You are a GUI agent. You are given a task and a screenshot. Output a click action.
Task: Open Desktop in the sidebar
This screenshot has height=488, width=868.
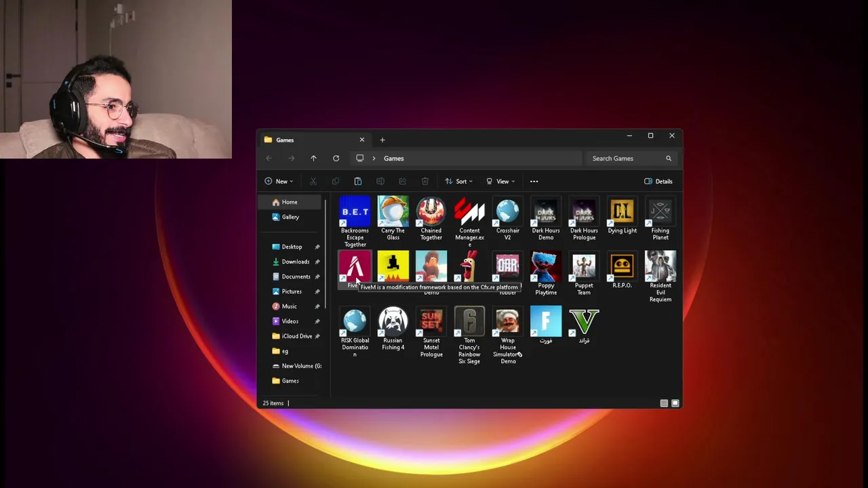click(292, 247)
